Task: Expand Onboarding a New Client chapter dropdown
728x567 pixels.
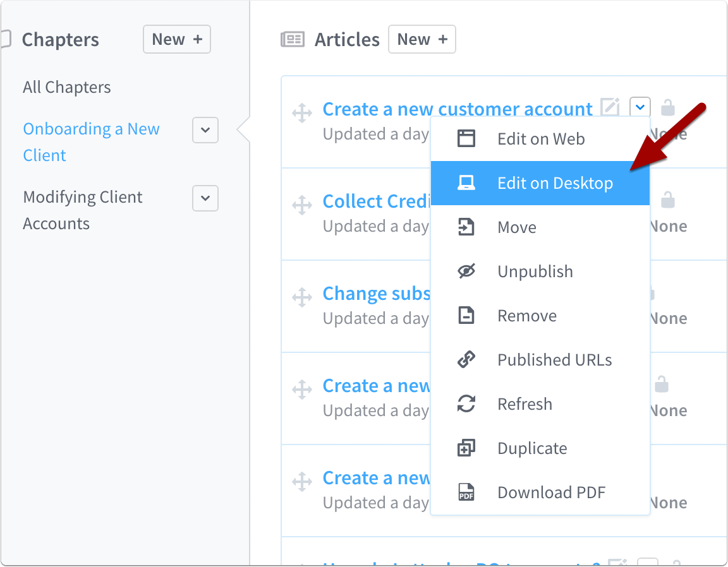Action: click(x=205, y=130)
